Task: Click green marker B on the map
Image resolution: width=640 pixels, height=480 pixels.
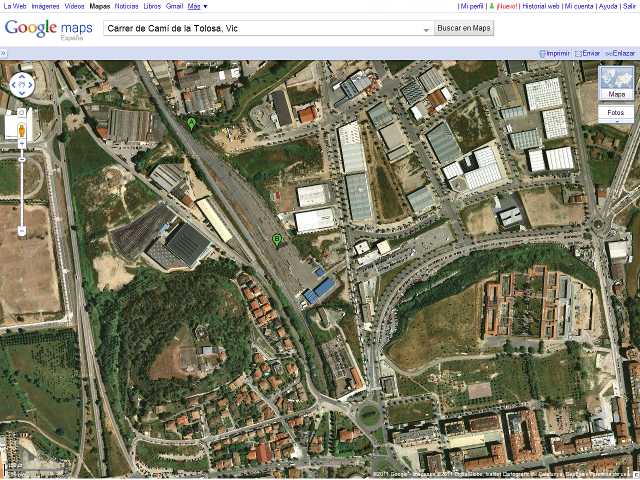Action: 277,239
